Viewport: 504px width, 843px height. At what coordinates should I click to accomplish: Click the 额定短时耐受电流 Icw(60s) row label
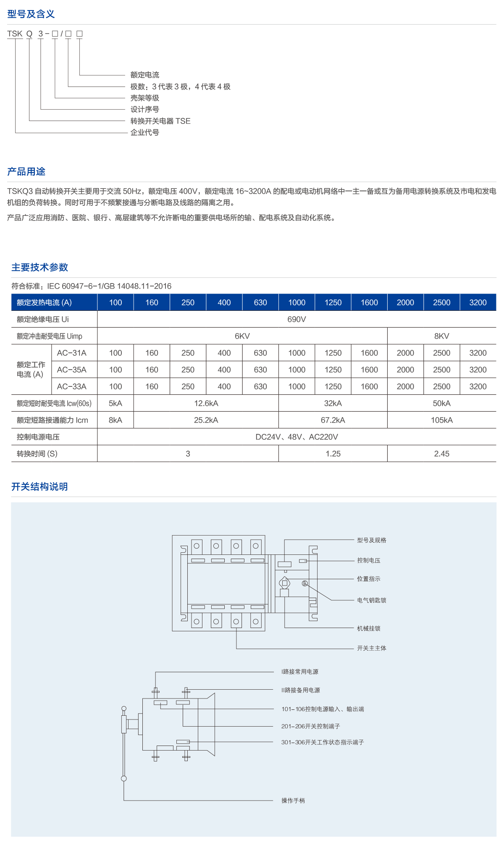click(x=54, y=403)
